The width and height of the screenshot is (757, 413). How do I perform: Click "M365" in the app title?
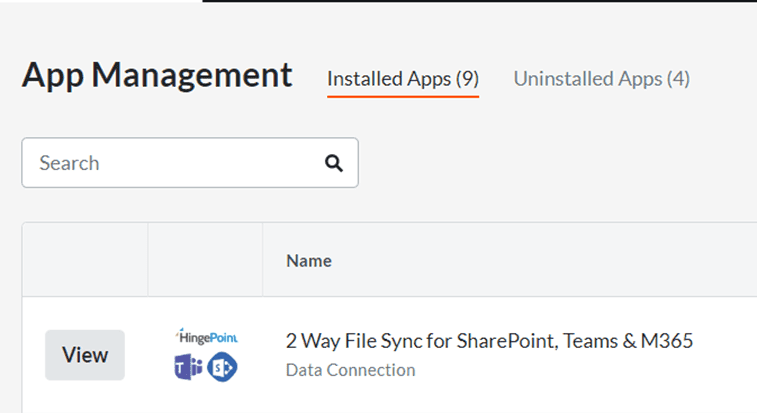[x=668, y=341]
